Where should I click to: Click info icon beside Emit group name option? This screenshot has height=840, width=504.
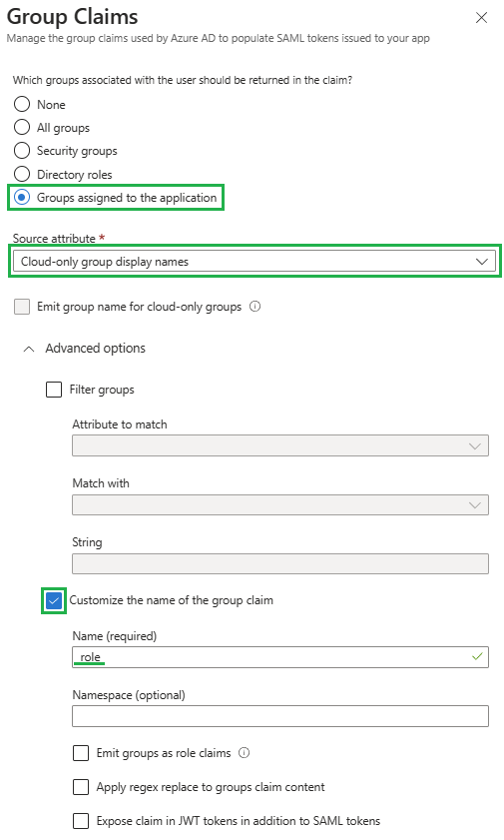pos(255,307)
